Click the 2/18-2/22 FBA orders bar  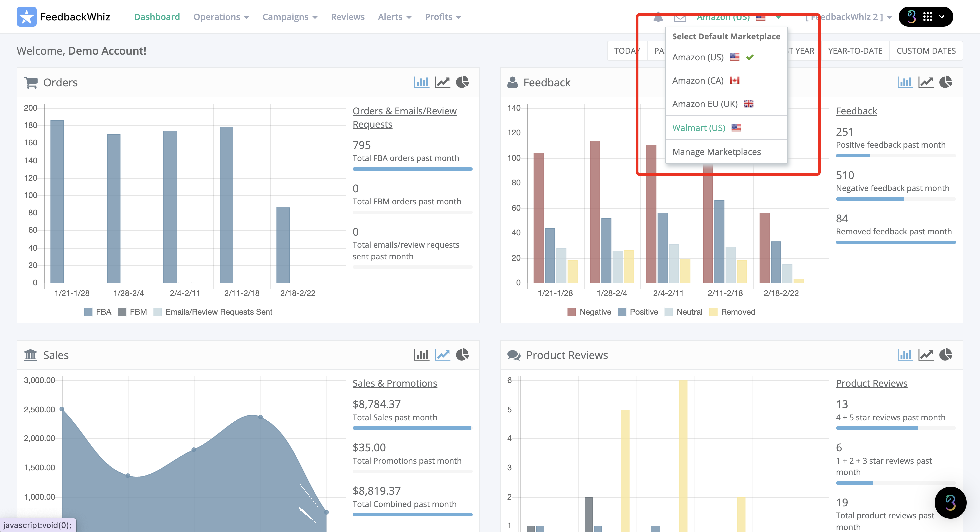283,245
